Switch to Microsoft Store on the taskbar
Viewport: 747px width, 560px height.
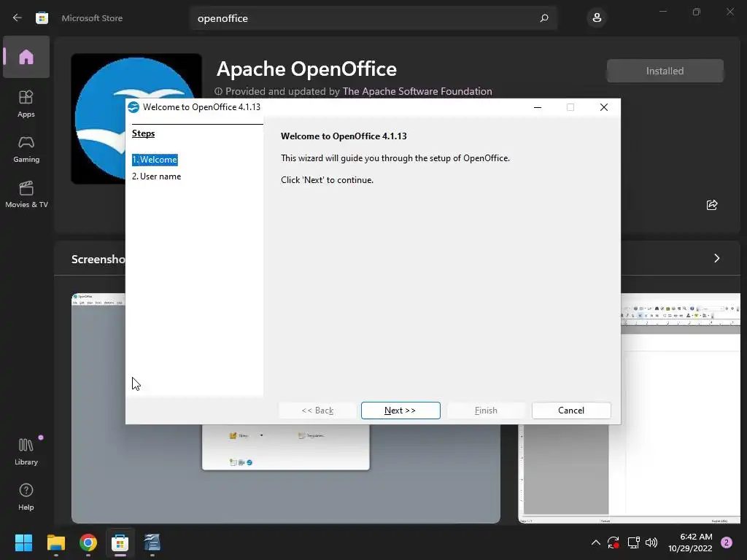pyautogui.click(x=120, y=542)
